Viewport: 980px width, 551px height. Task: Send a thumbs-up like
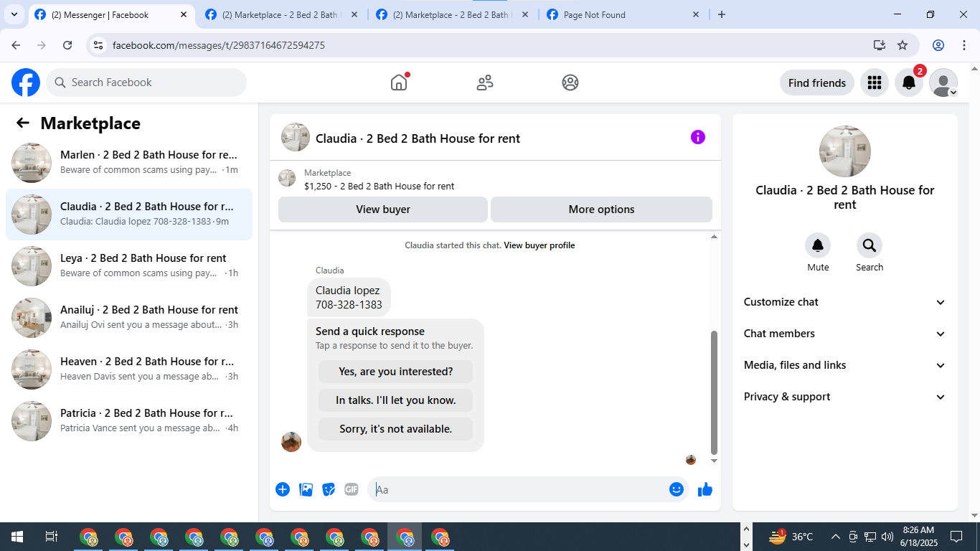(x=705, y=489)
